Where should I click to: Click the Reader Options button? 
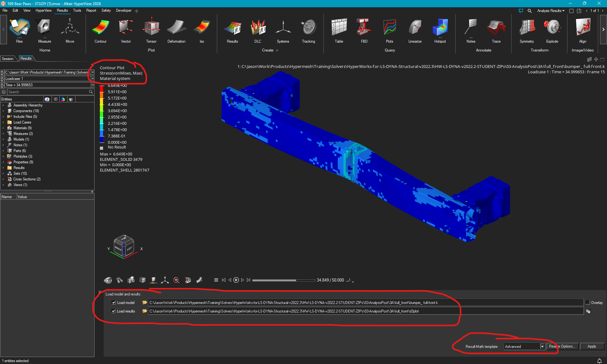[x=563, y=346]
